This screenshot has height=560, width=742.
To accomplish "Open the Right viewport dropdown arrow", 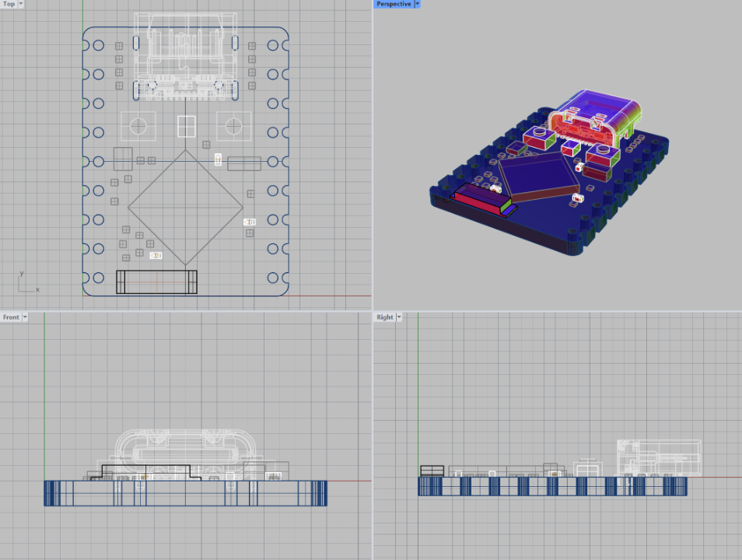I will coord(399,317).
